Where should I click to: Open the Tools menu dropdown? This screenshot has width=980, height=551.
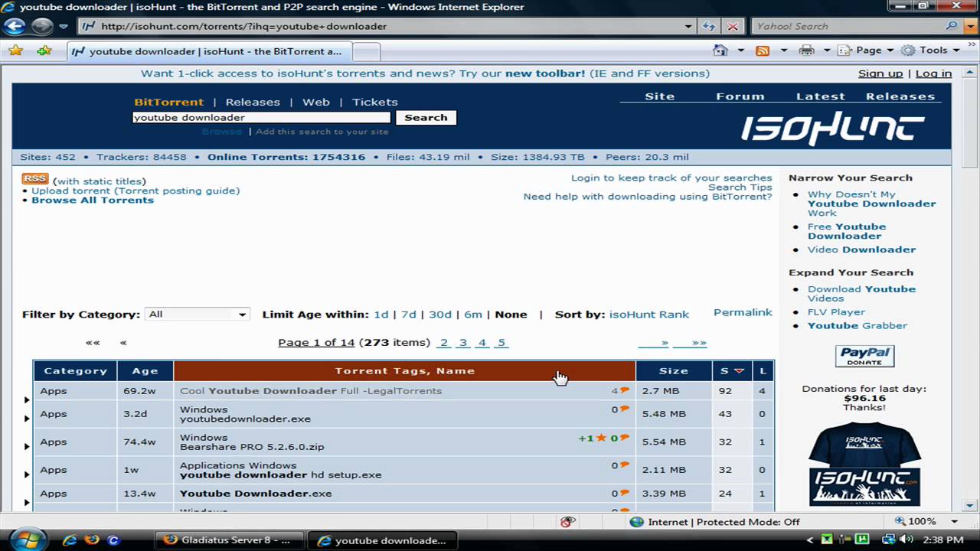coord(930,51)
